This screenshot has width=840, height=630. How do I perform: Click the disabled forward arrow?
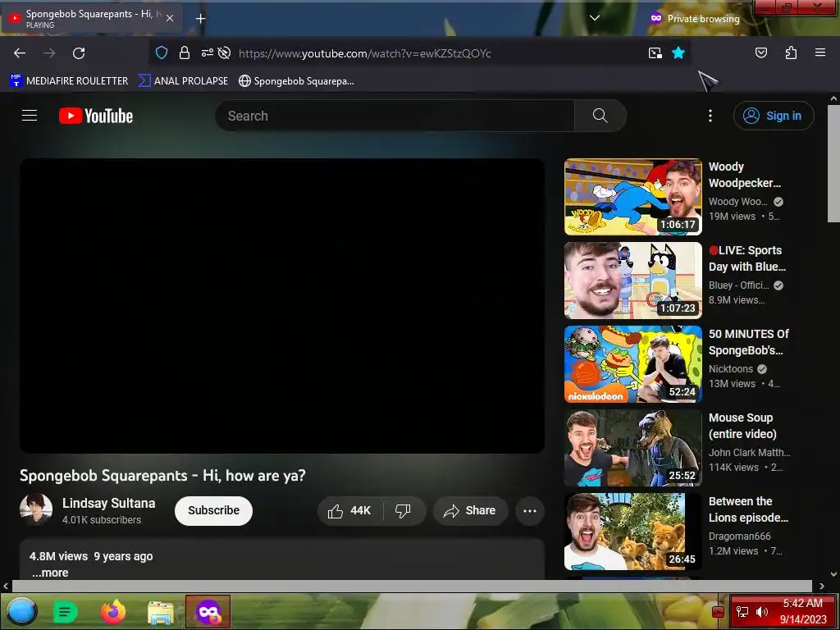49,53
